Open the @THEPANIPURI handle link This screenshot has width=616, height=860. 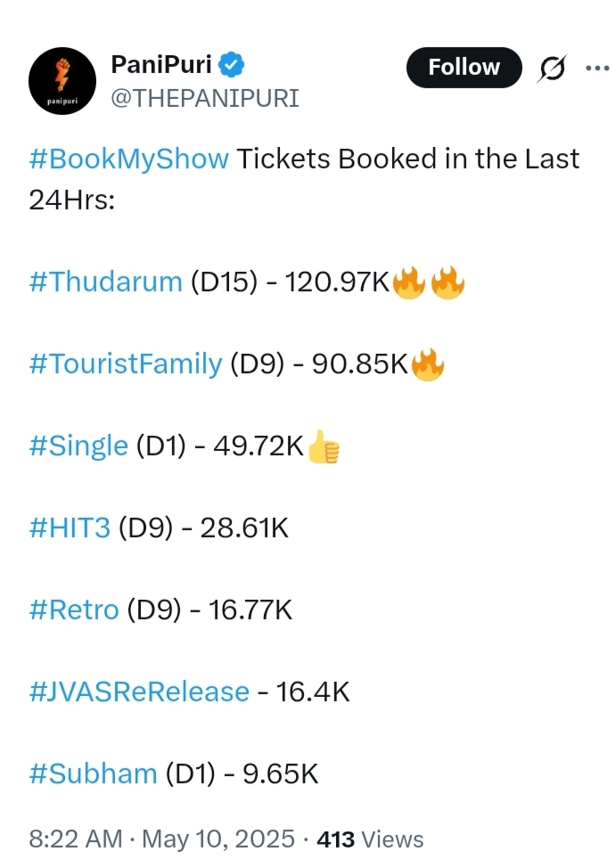pos(205,99)
